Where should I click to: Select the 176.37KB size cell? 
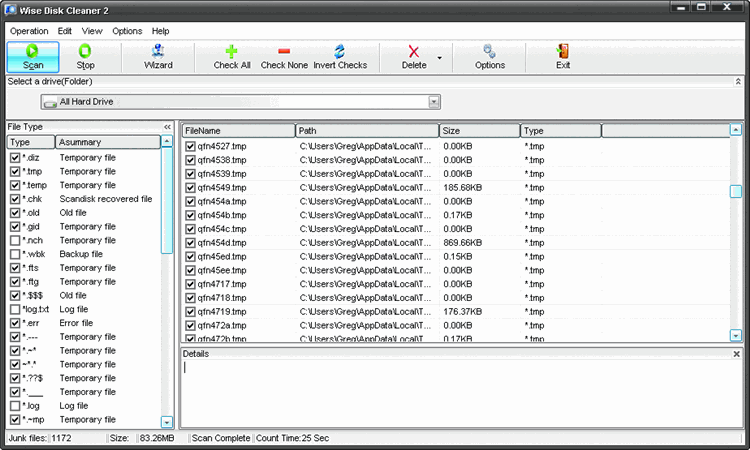click(x=463, y=312)
